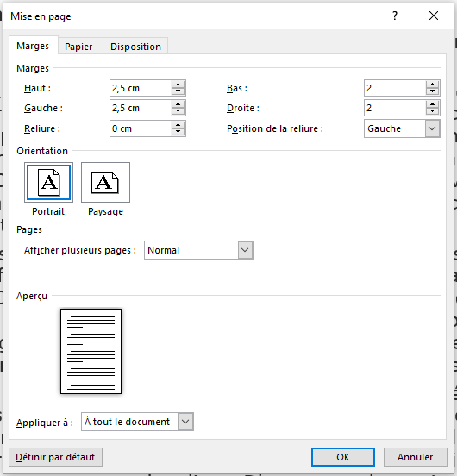Image resolution: width=457 pixels, height=476 pixels.
Task: Click the Aperçu page preview thumbnail
Action: tap(91, 351)
